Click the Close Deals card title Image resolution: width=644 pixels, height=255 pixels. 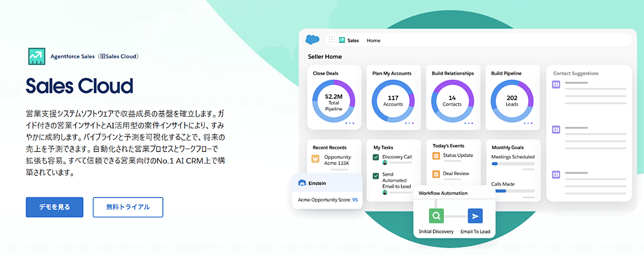pos(325,73)
